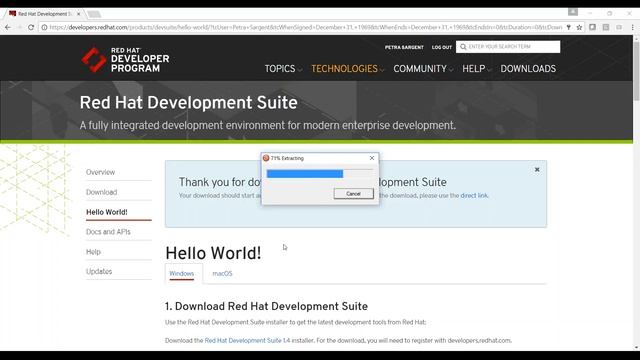
Task: Switch to the Windows tab
Action: click(182, 273)
